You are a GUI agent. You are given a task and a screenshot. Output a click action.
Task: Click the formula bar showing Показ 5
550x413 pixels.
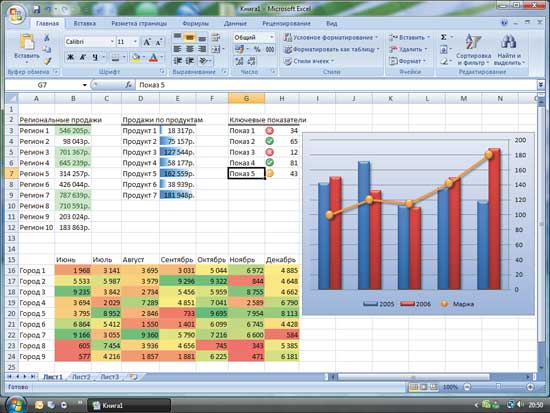[336, 85]
